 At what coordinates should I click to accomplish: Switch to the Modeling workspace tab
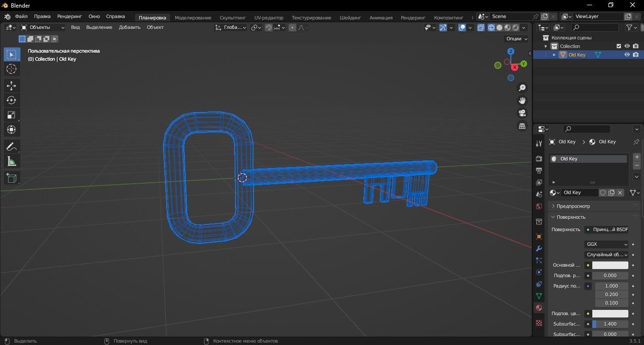(193, 18)
